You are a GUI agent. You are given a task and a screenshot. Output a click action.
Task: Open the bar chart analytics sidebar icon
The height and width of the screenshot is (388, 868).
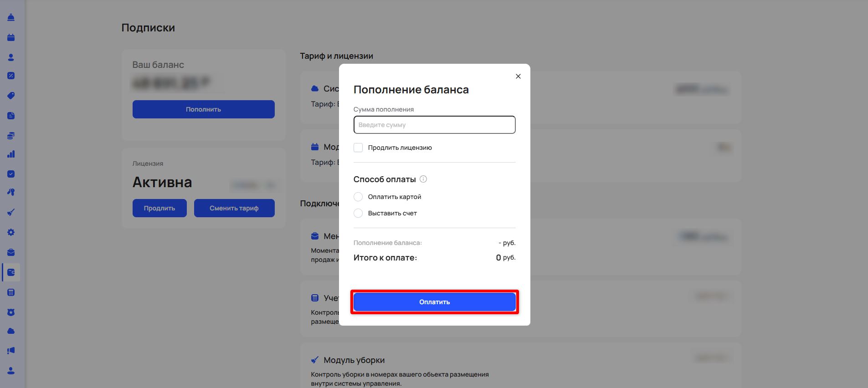click(x=11, y=154)
